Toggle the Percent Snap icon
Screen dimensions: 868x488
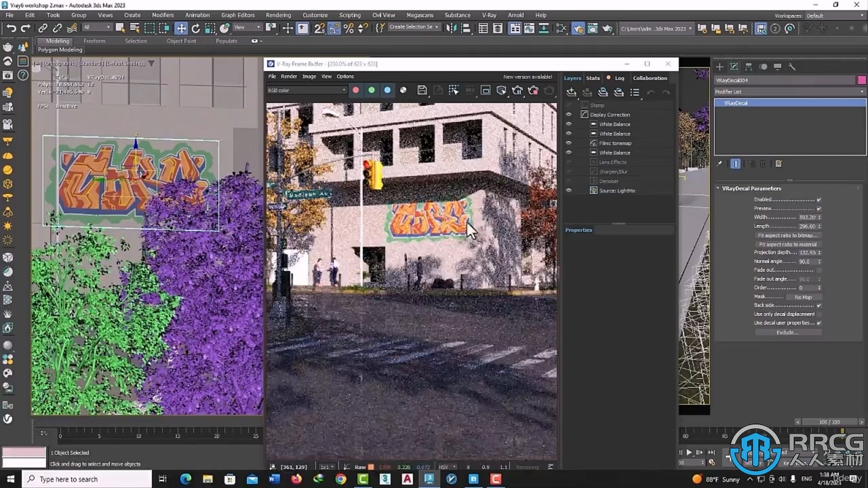coord(349,28)
